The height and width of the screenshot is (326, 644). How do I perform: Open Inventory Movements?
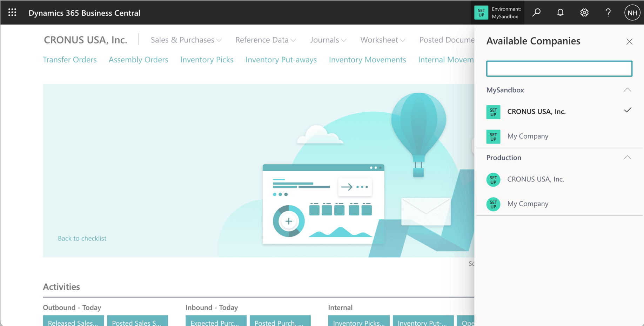coord(368,60)
